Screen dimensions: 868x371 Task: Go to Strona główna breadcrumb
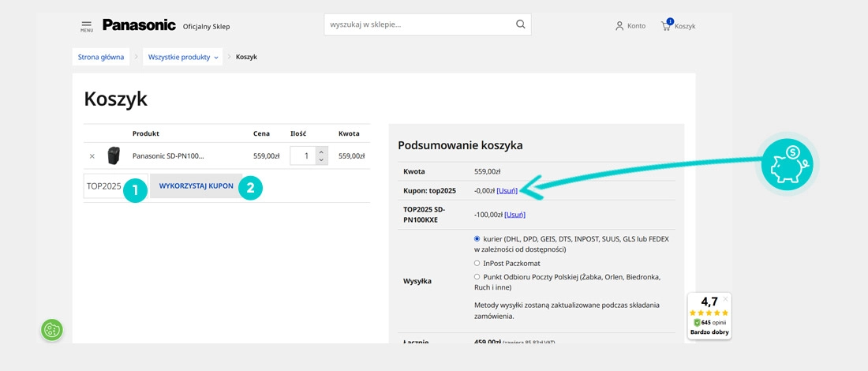click(99, 57)
